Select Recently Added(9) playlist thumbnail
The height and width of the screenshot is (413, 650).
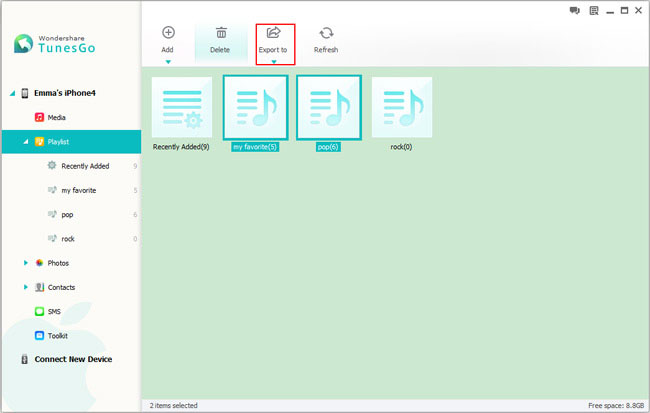click(x=182, y=107)
